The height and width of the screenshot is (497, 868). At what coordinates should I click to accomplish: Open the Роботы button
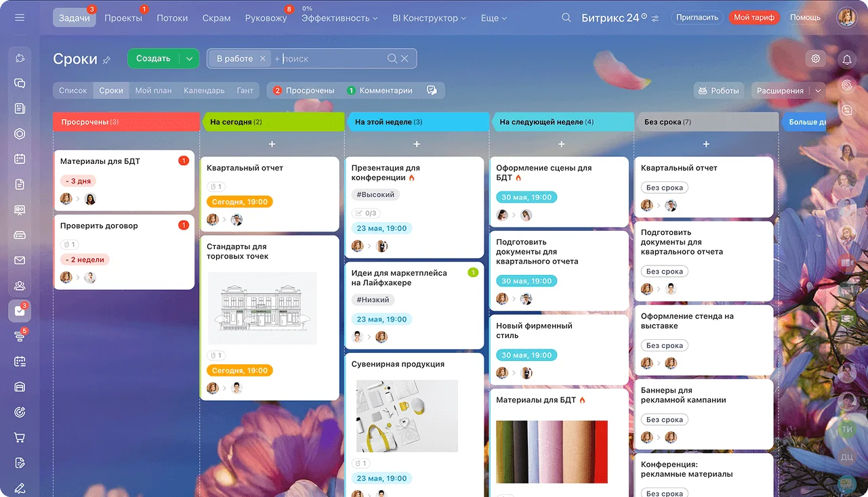(x=719, y=90)
